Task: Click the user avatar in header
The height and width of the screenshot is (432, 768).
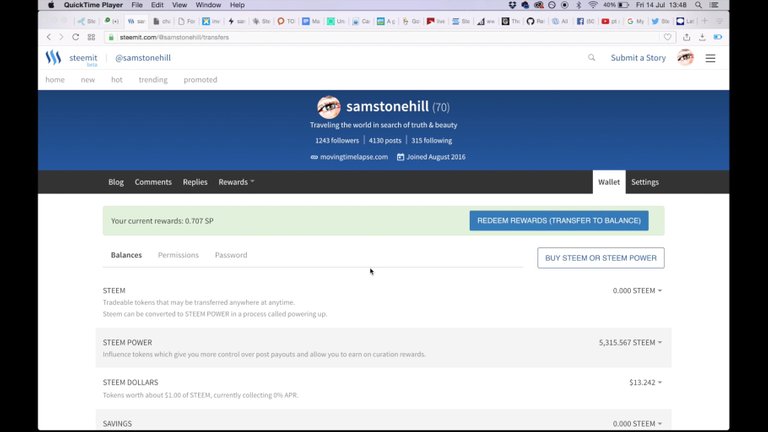Action: pos(685,58)
